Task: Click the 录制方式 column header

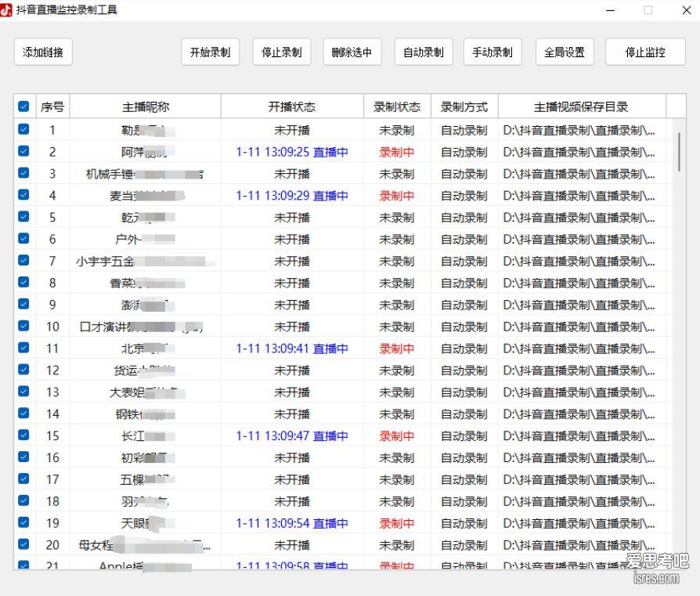Action: point(464,107)
